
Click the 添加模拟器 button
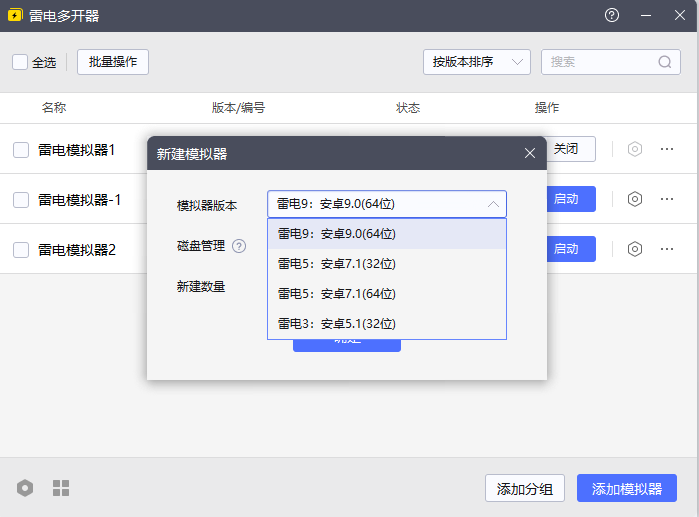(626, 489)
